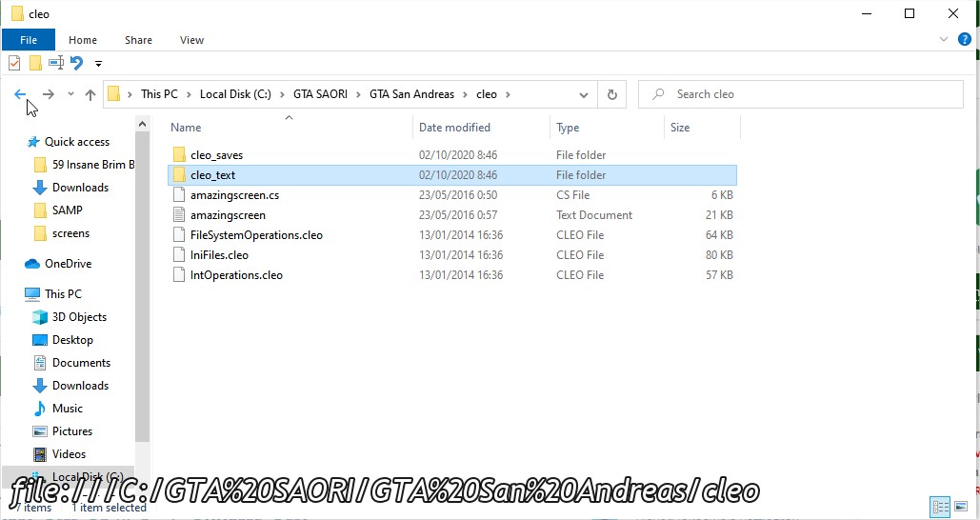Sort by Date modified column header

click(x=454, y=128)
